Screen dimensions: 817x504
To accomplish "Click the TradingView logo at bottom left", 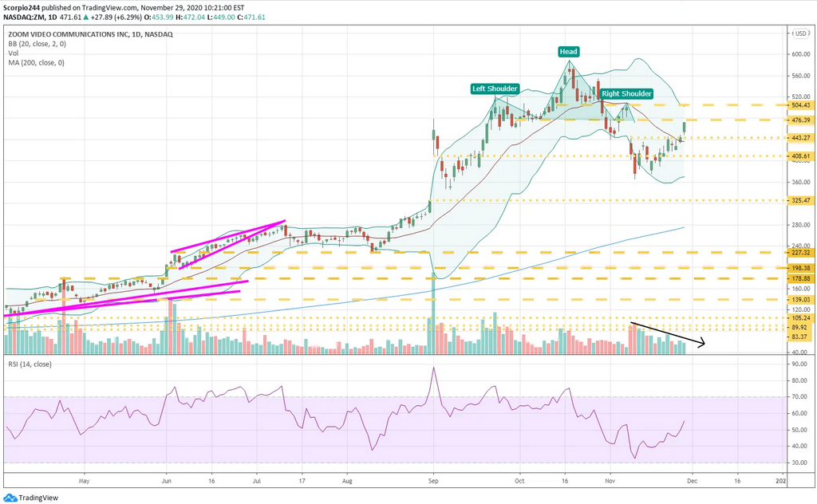I will tap(31, 498).
